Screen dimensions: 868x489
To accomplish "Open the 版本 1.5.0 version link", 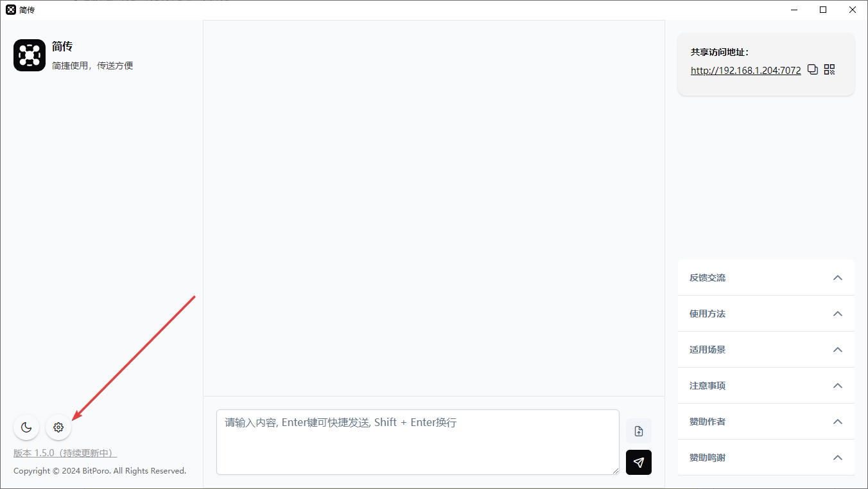I will pos(65,453).
